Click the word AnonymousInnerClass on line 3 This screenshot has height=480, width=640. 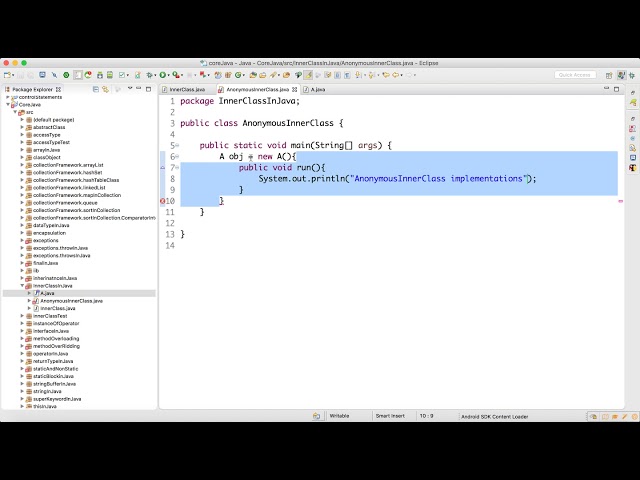[288, 123]
